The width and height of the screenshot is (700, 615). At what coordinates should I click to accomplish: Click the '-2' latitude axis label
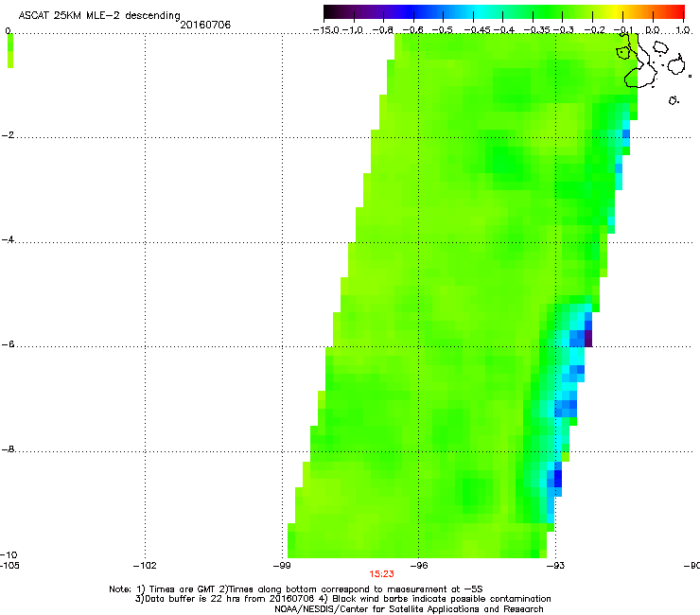pyautogui.click(x=8, y=135)
